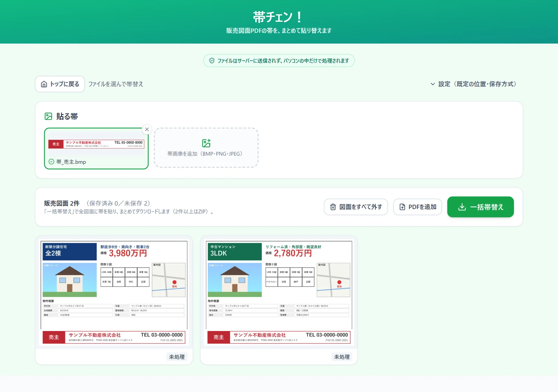The image size is (558, 392).
Task: Remove all drawings with 図面をすべて外す
Action: (356, 207)
